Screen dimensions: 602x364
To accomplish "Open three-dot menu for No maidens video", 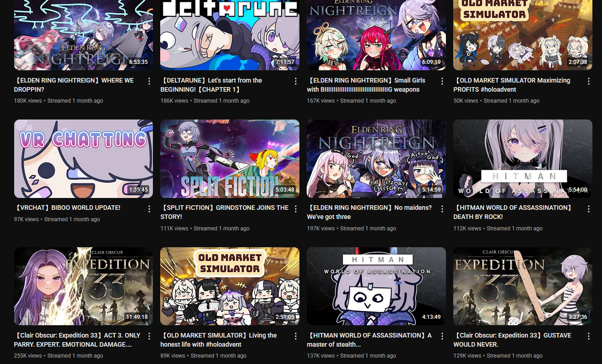I will coord(442,209).
